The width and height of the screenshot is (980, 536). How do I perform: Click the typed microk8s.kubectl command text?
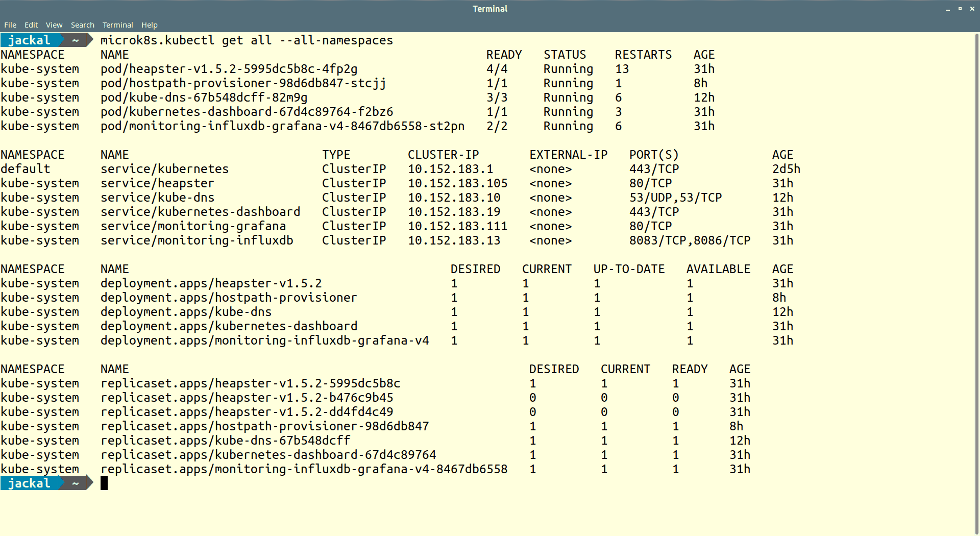point(247,40)
